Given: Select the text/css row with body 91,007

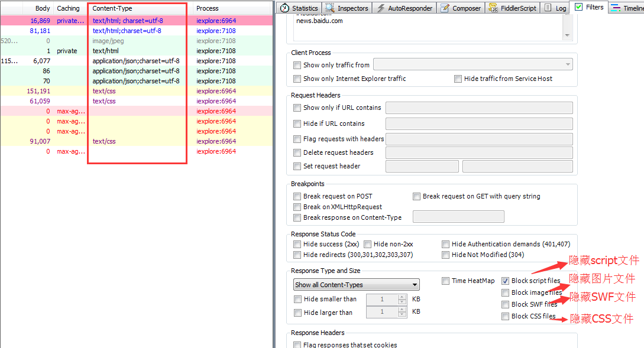Looking at the screenshot, I should click(137, 141).
